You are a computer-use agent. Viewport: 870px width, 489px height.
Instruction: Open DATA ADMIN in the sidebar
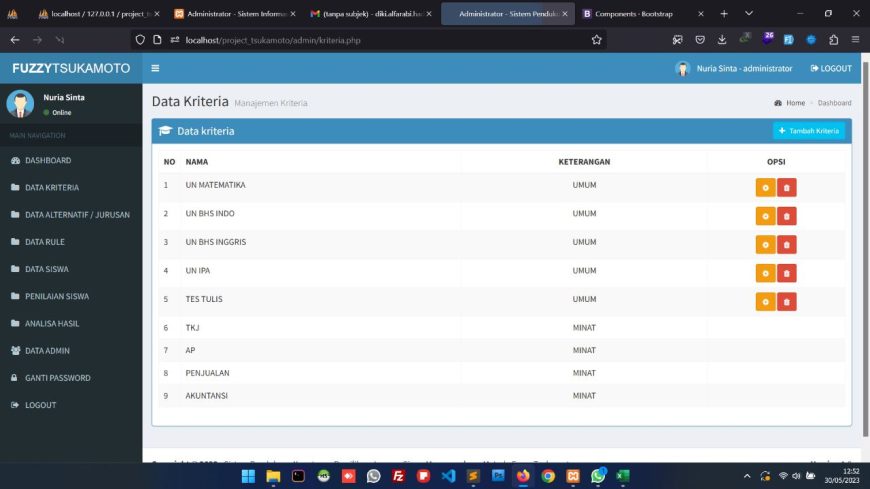pyautogui.click(x=71, y=351)
